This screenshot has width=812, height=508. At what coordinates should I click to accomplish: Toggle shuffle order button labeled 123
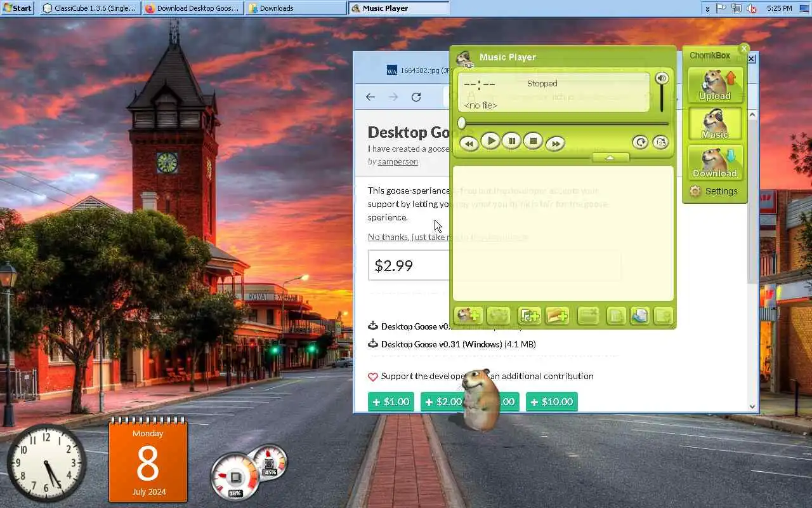(660, 142)
